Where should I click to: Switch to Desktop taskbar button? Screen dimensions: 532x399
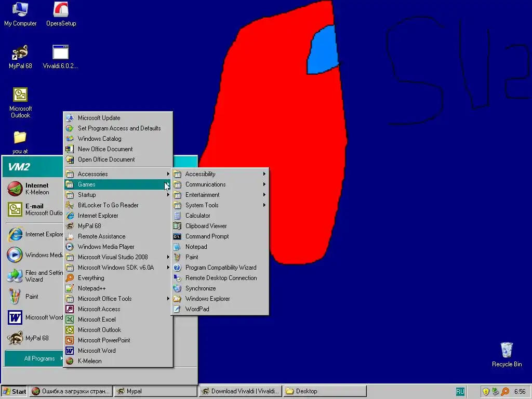325,392
